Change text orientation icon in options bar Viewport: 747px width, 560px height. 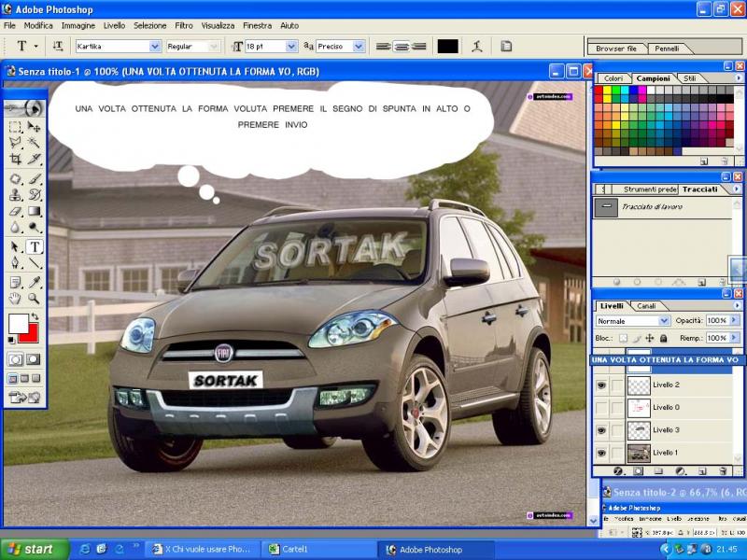coord(58,46)
